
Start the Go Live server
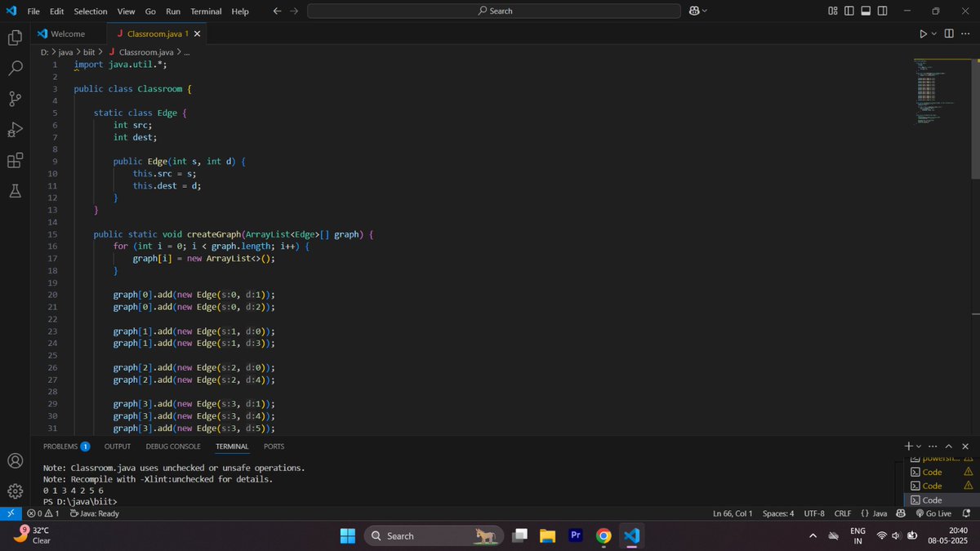point(933,513)
